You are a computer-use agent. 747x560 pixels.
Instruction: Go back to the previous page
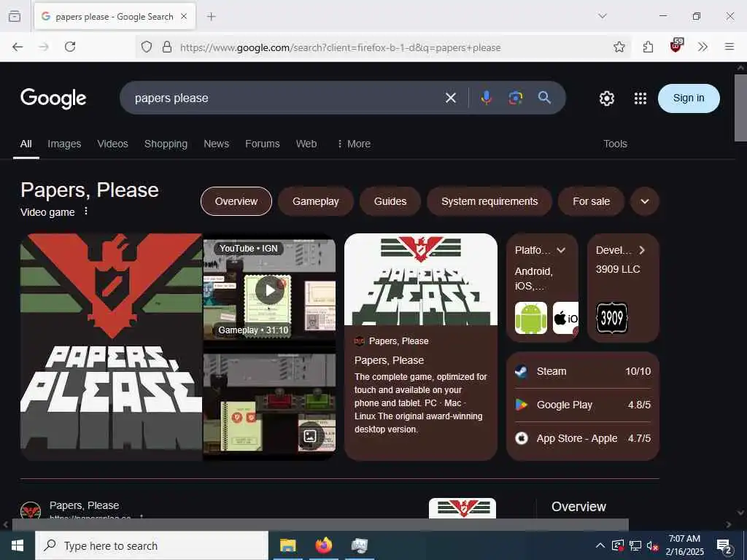point(18,47)
